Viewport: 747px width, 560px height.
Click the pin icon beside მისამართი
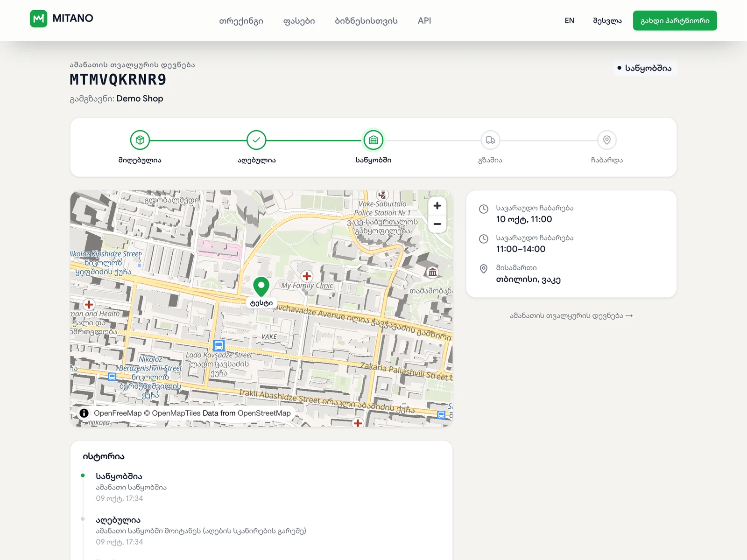(484, 269)
